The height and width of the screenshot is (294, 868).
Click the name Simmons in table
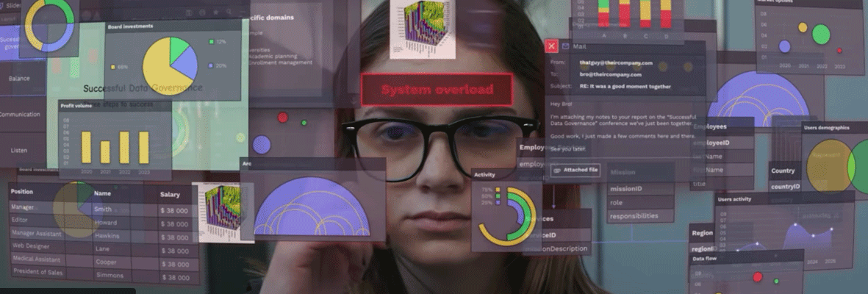pyautogui.click(x=108, y=275)
